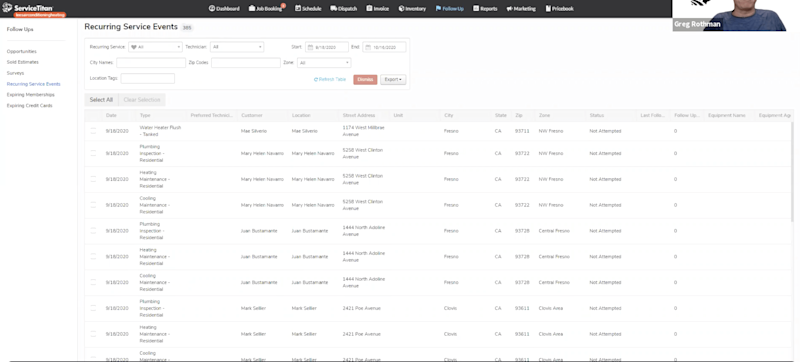
Task: Sort by the Status column header
Action: pyautogui.click(x=597, y=116)
